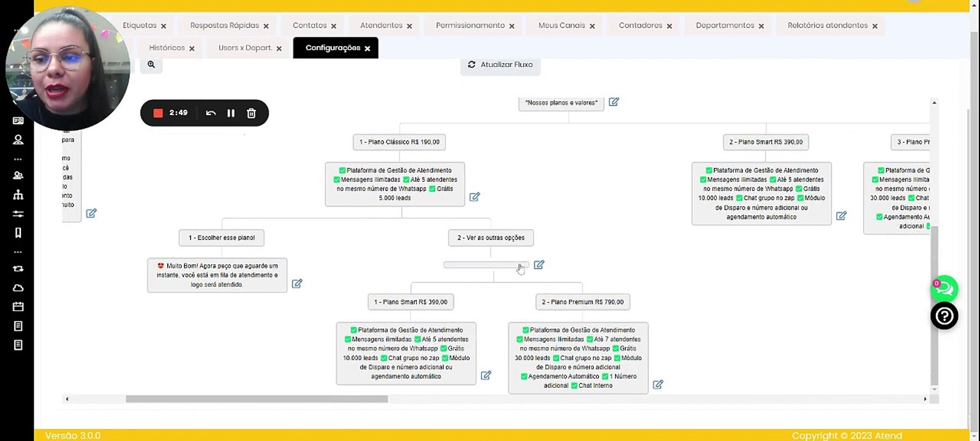Screen dimensions: 980x441
Task: Pause the screen recording
Action: point(231,113)
